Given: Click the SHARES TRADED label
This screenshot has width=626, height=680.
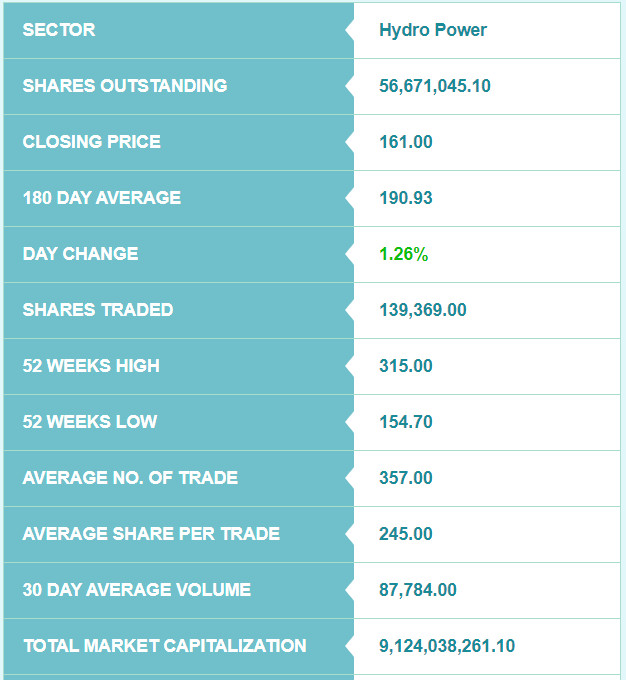Looking at the screenshot, I should click(x=98, y=310).
